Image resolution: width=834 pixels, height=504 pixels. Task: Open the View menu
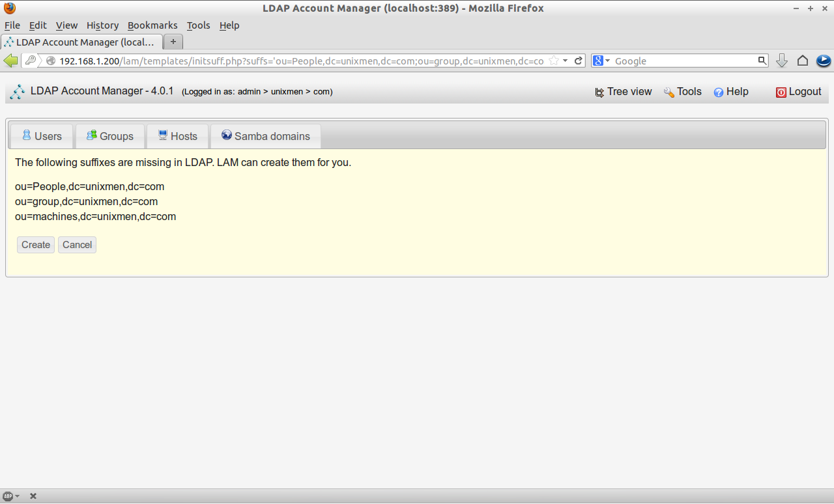[x=66, y=25]
